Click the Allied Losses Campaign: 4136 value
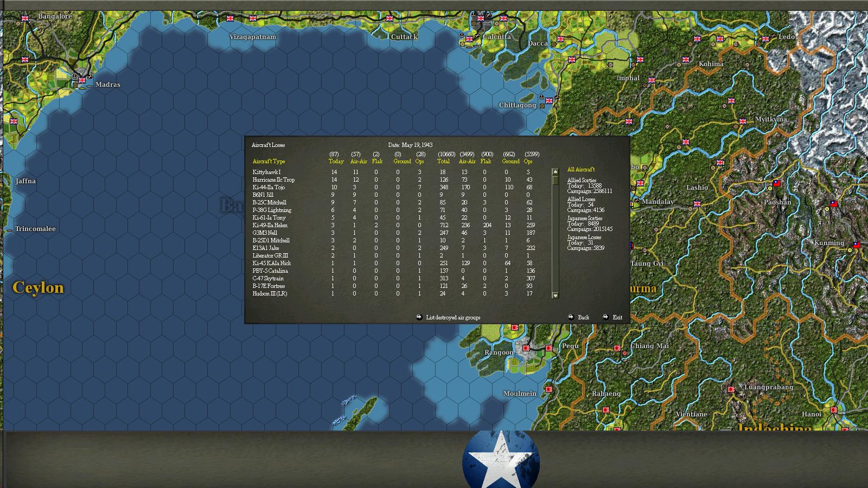This screenshot has height=488, width=868. click(x=586, y=210)
